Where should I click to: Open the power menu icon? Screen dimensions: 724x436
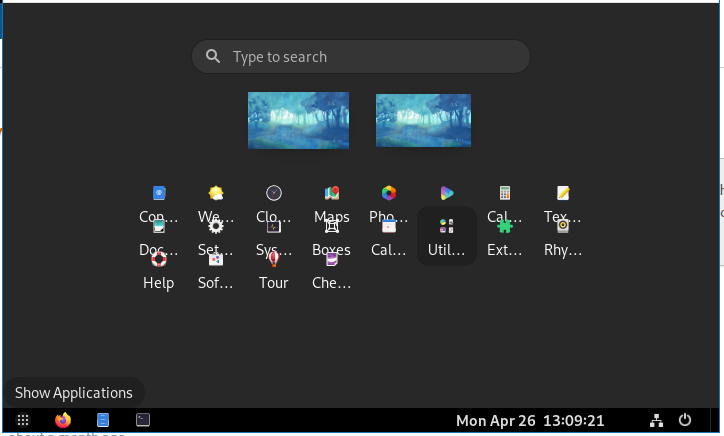[685, 420]
